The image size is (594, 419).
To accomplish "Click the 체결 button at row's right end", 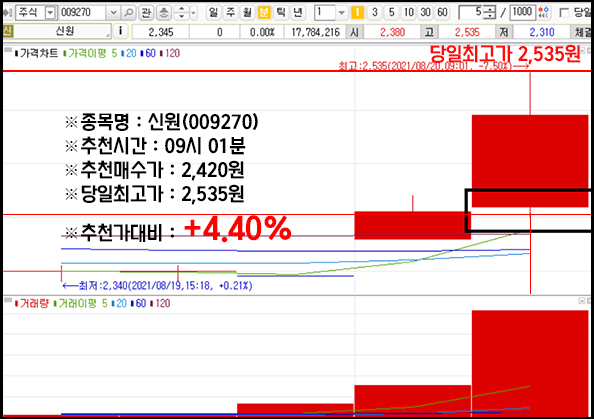I will [x=583, y=32].
